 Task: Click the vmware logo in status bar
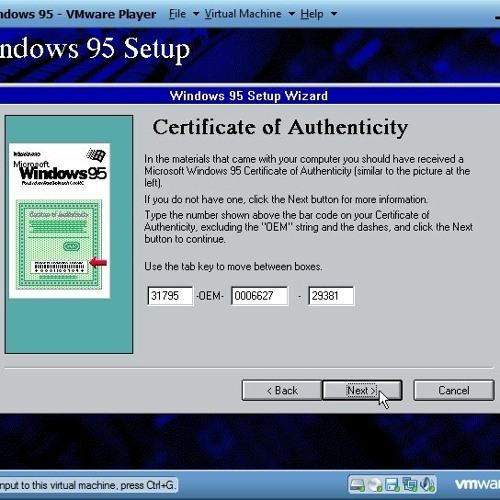(477, 484)
